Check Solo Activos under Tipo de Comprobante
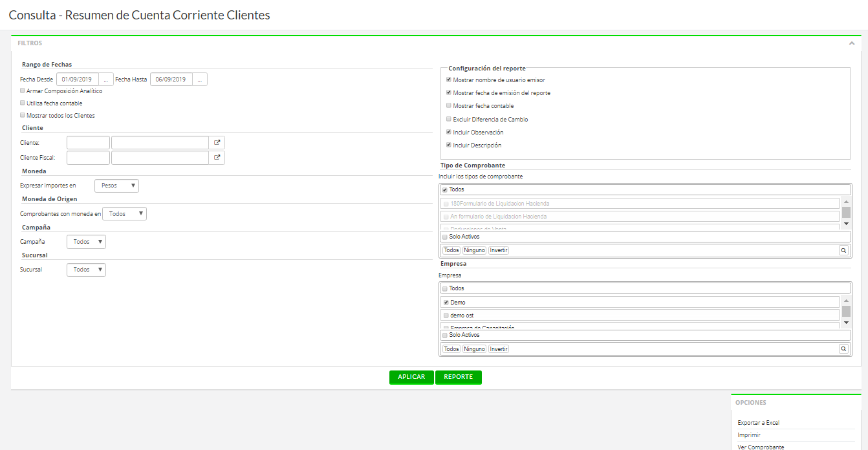This screenshot has height=450, width=868. tap(445, 237)
